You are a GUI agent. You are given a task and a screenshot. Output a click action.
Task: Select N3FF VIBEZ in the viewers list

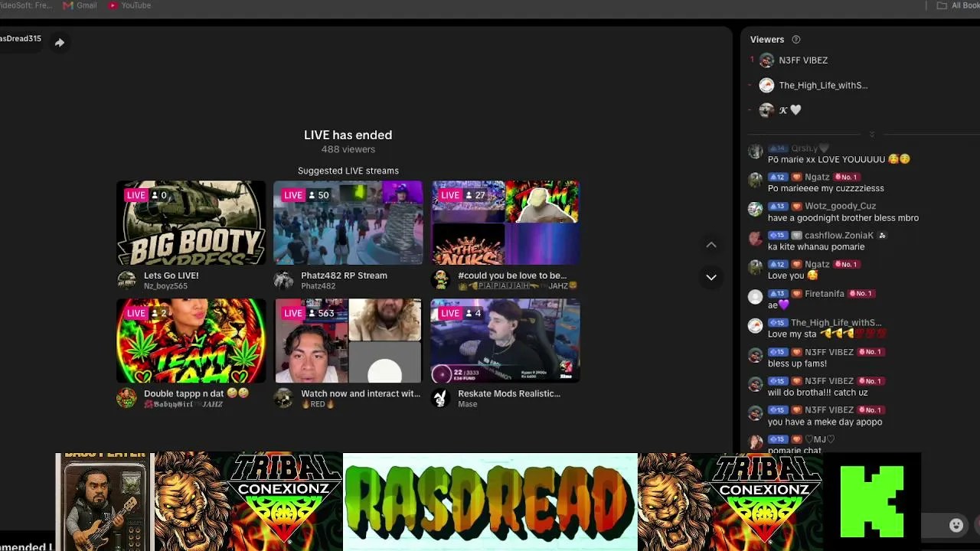[x=803, y=60]
